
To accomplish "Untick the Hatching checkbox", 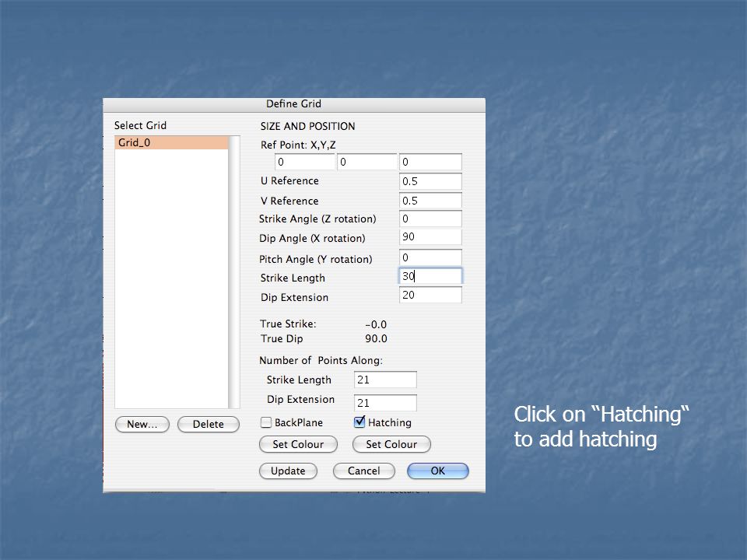I will tap(359, 422).
